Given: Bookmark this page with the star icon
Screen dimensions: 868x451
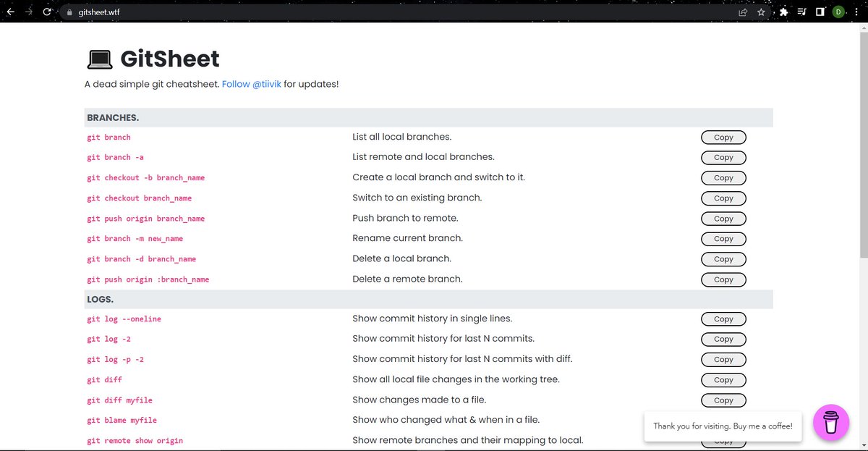Looking at the screenshot, I should pyautogui.click(x=761, y=12).
